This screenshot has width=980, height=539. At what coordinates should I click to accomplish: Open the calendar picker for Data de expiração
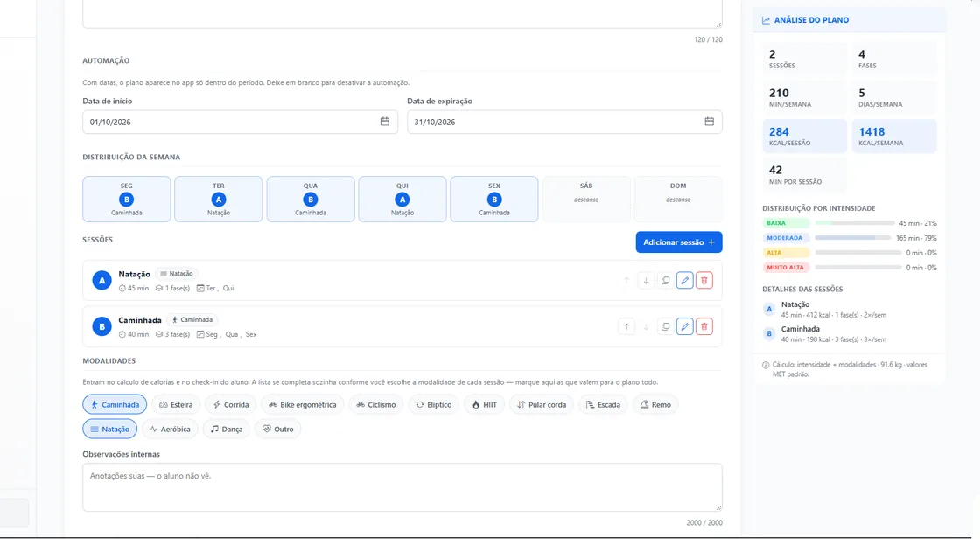710,122
